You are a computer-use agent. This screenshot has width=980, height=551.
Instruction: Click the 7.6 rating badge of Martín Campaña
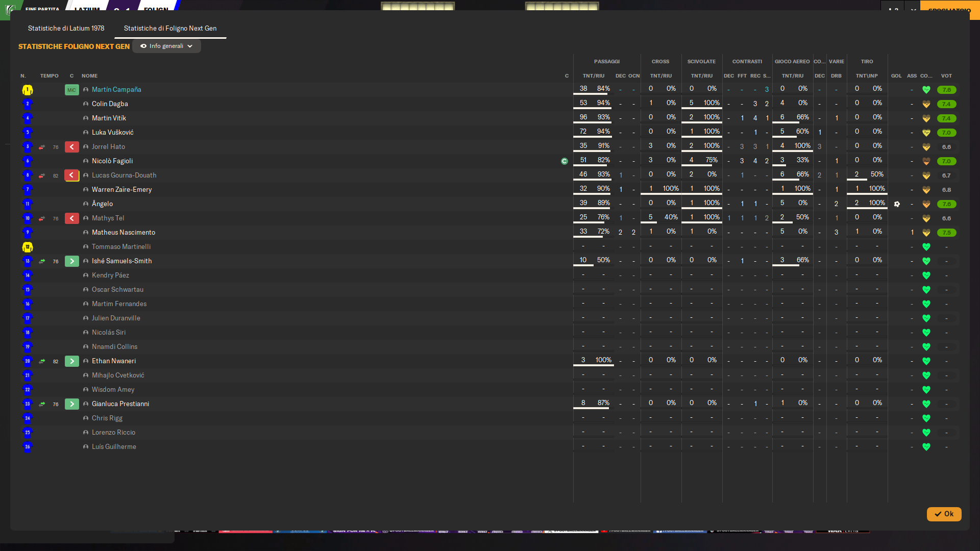946,90
